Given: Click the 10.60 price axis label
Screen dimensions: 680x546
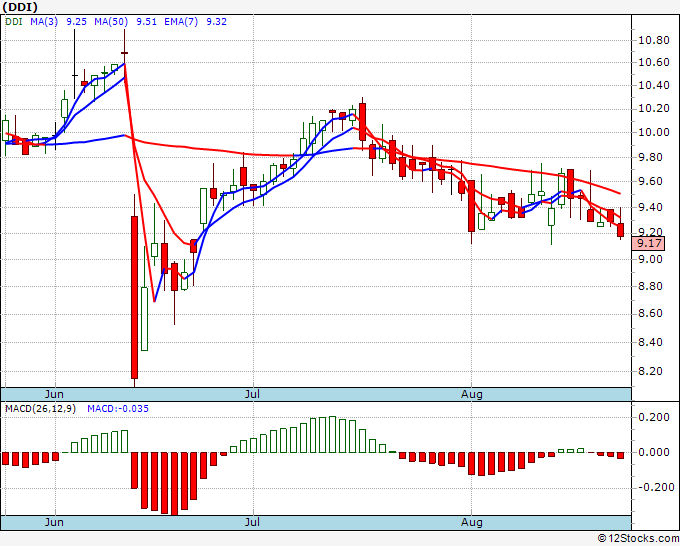Looking at the screenshot, I should coord(654,62).
